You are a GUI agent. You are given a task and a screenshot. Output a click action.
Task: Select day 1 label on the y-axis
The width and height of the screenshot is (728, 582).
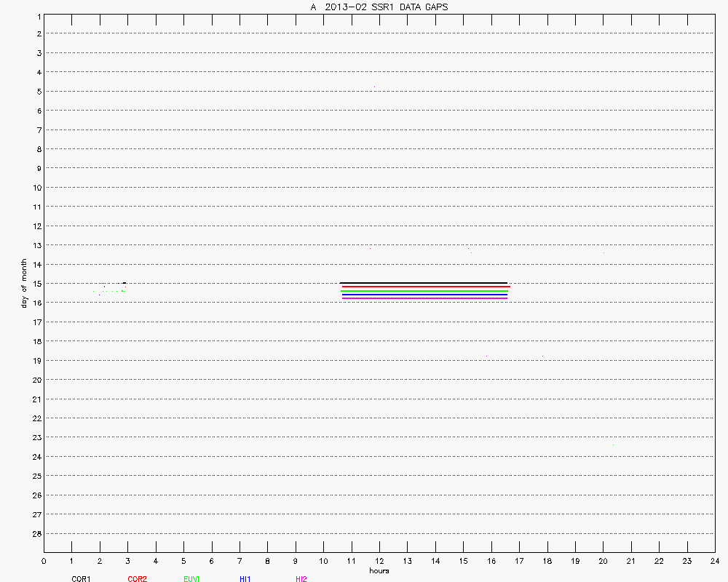[36, 15]
